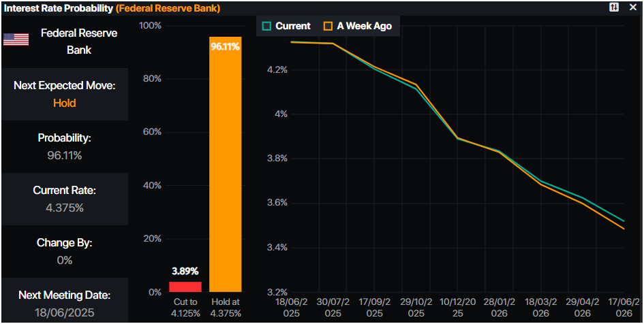
Task: Toggle the Current series legend checkbox
Action: [266, 27]
